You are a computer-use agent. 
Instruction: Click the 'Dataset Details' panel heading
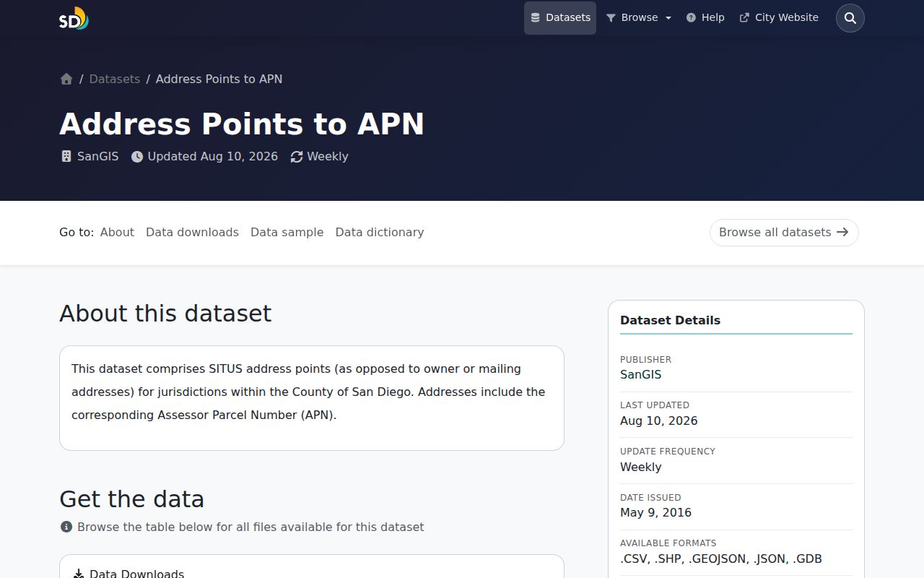click(670, 320)
